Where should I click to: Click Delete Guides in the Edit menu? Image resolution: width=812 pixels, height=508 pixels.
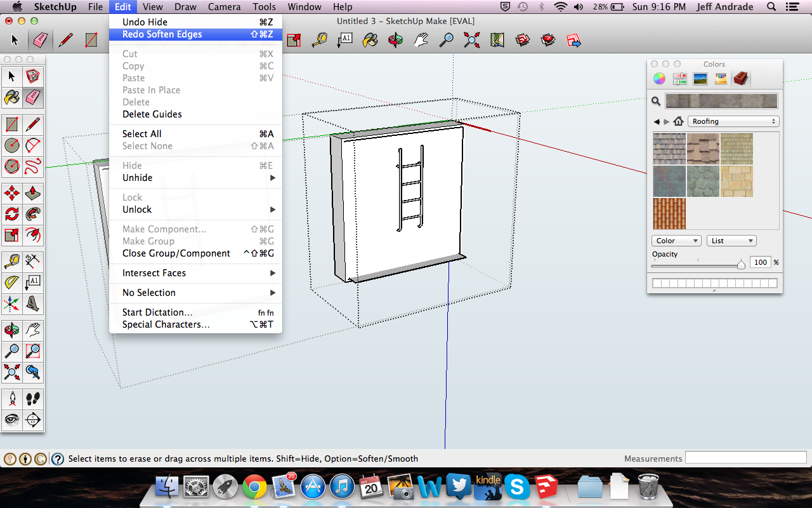(x=152, y=114)
